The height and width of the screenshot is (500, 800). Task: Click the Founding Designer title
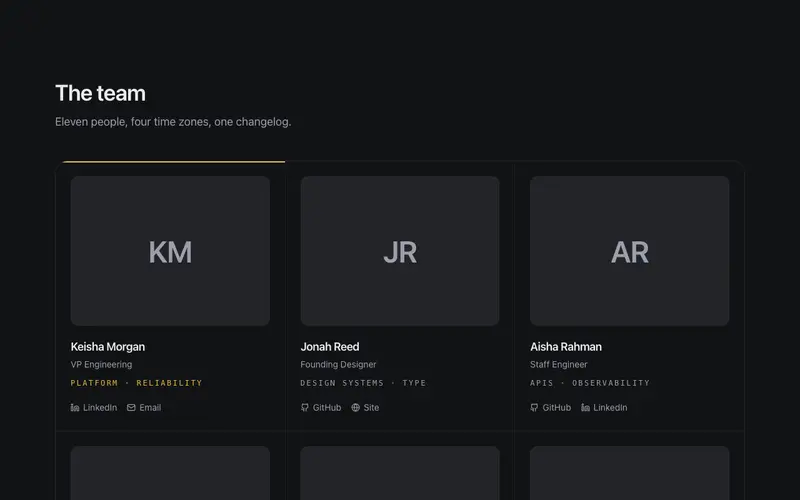pyautogui.click(x=338, y=365)
